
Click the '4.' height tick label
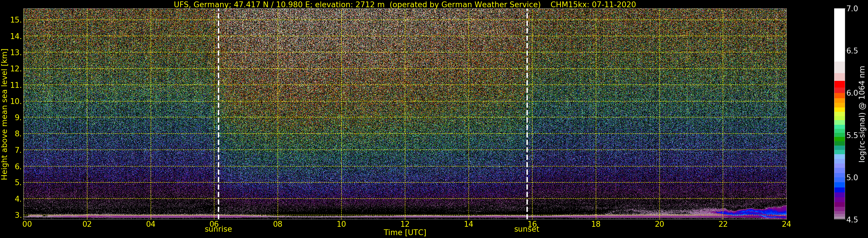pos(18,199)
